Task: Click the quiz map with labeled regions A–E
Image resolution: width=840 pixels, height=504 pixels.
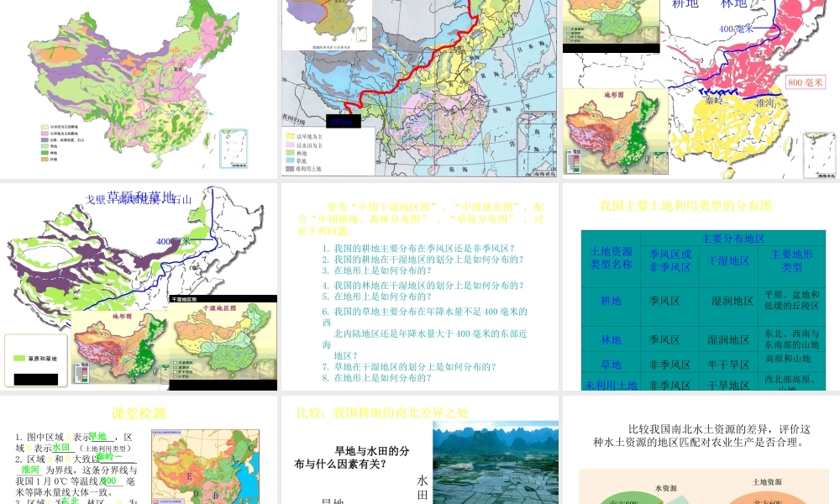Action: click(206, 466)
